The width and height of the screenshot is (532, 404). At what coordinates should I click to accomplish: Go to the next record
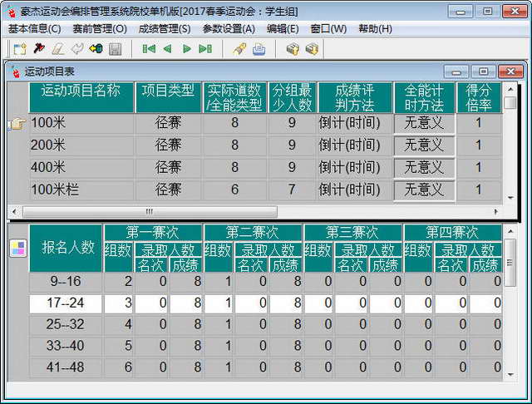(186, 49)
